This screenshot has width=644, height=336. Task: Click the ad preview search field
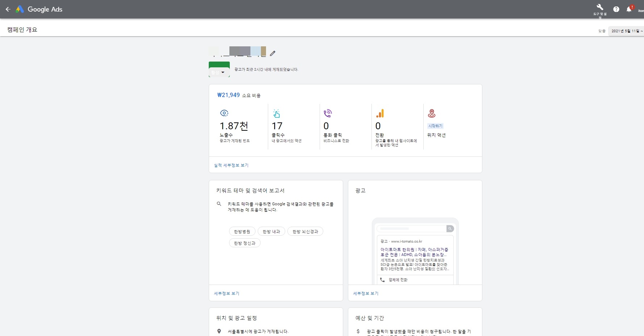coord(412,228)
